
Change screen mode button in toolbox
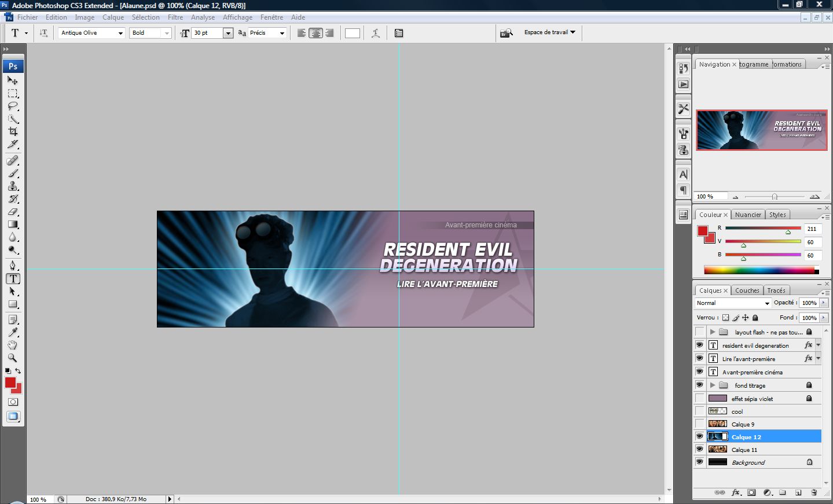[x=13, y=417]
